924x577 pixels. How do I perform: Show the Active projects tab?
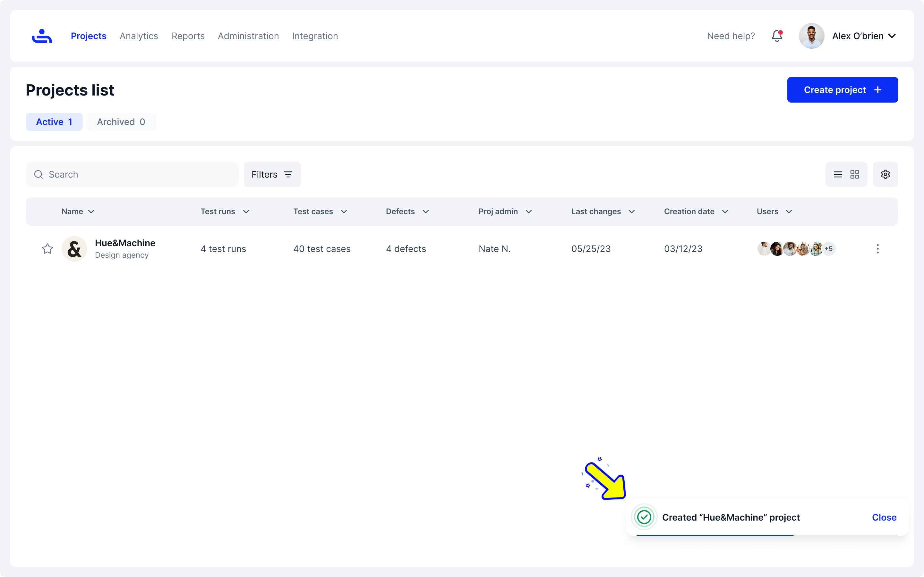click(54, 122)
